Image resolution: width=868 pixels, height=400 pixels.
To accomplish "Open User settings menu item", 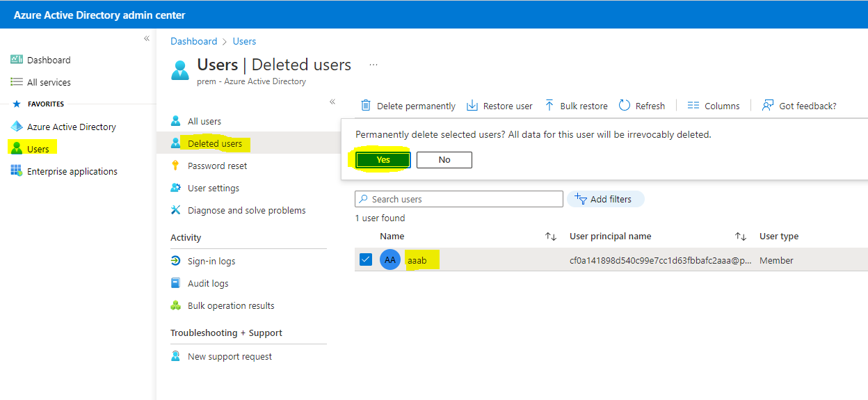I will [x=214, y=188].
